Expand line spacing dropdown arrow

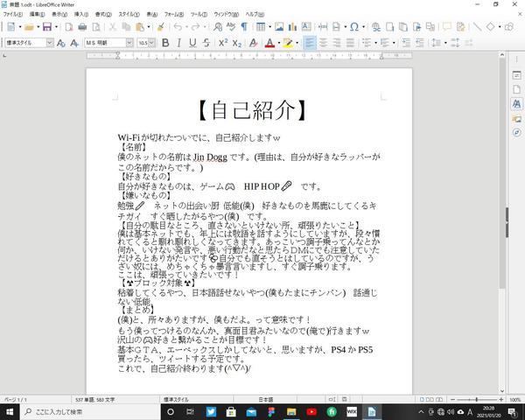pos(445,43)
